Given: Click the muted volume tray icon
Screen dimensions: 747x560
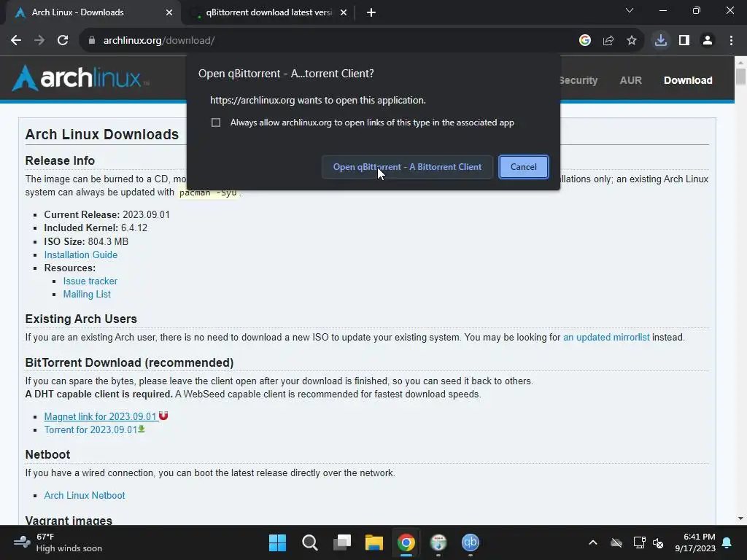Looking at the screenshot, I should pos(658,542).
